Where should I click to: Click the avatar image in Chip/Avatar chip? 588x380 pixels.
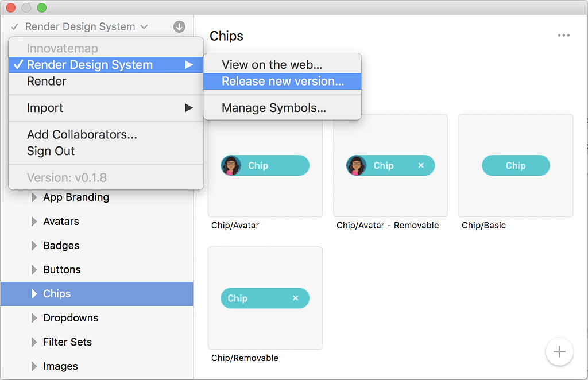231,165
